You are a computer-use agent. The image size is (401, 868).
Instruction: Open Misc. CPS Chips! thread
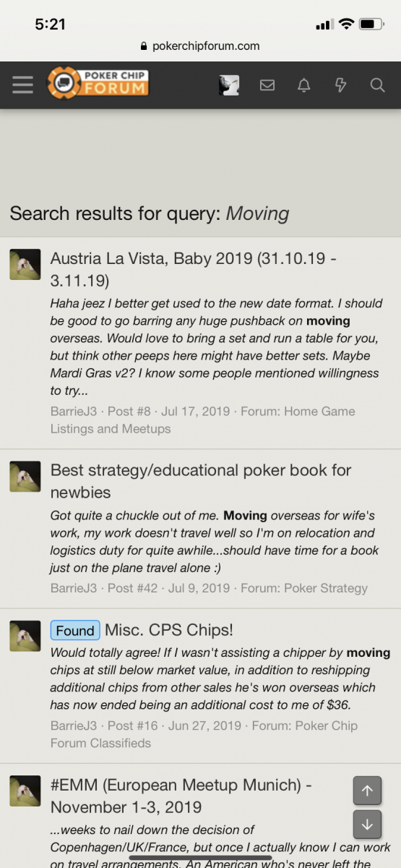[169, 630]
